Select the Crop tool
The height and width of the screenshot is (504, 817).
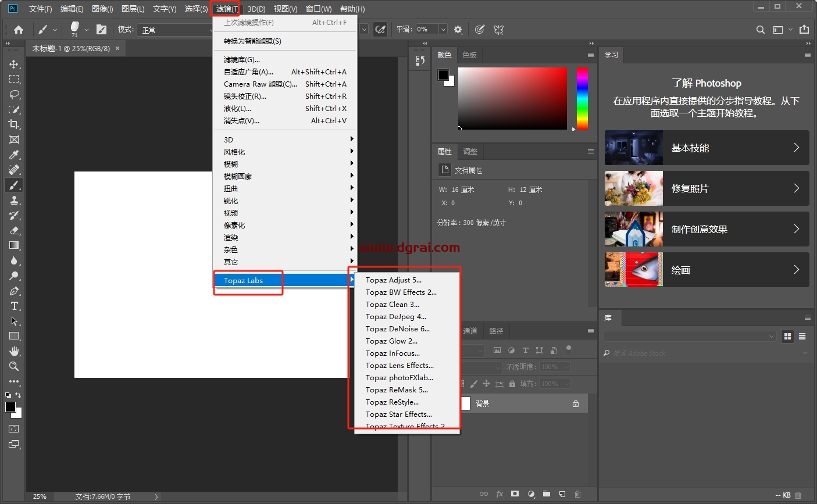[14, 124]
